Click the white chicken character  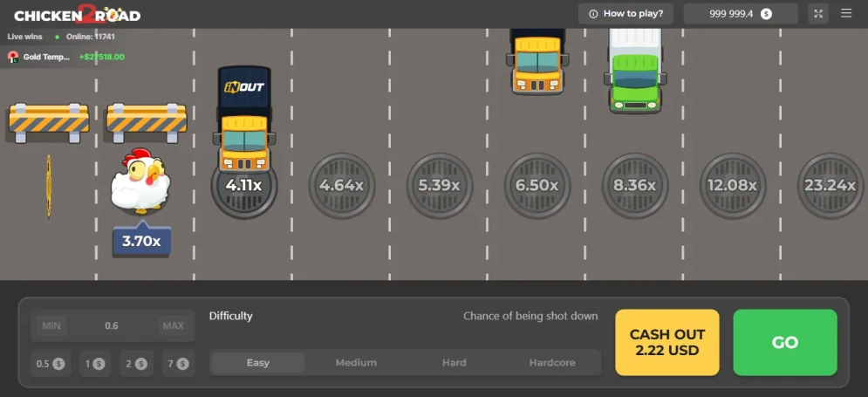[141, 181]
